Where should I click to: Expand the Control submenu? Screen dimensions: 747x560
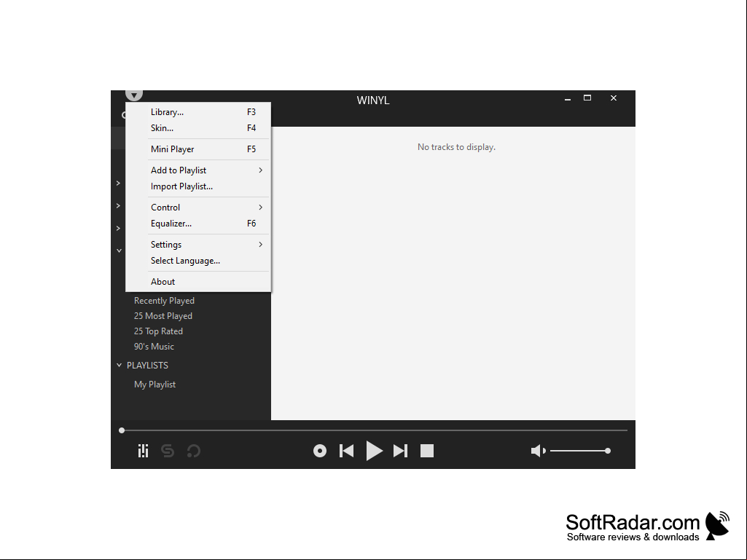pyautogui.click(x=198, y=207)
